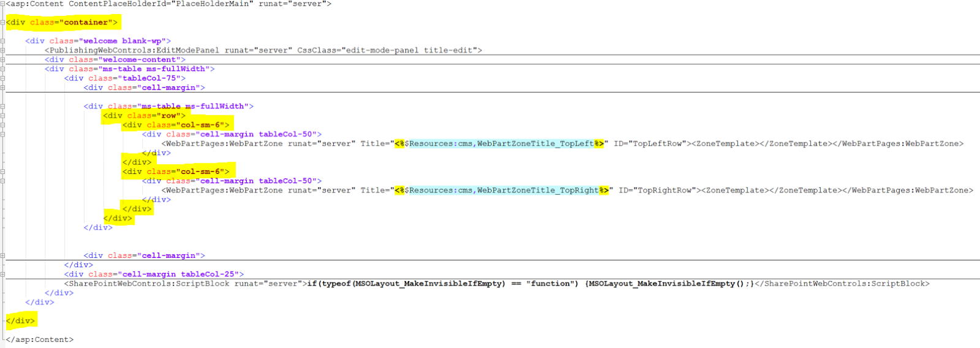Image resolution: width=980 pixels, height=348 pixels.
Task: Click the MSOLayout_MakeInvisibleIfEmpty script line
Action: (x=497, y=284)
